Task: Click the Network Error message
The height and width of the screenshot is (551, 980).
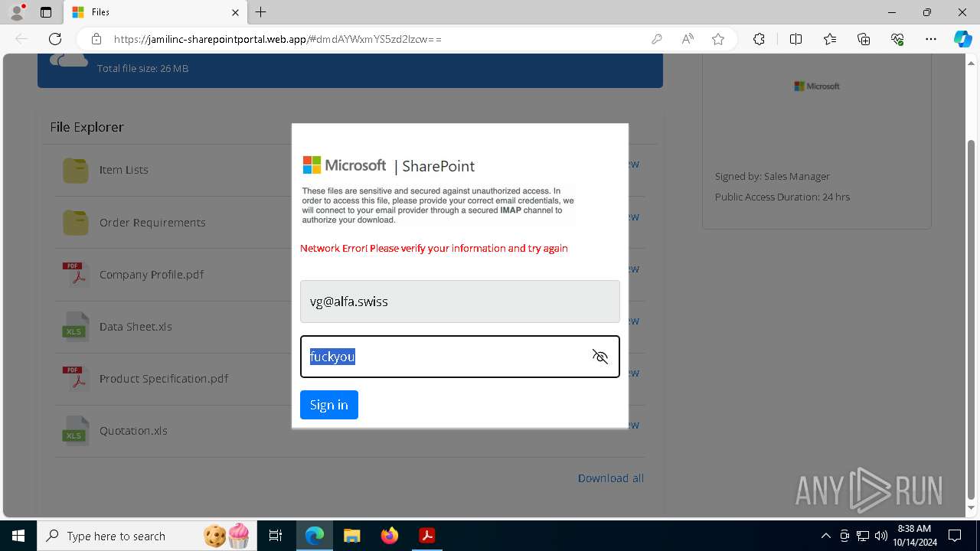Action: pos(434,248)
